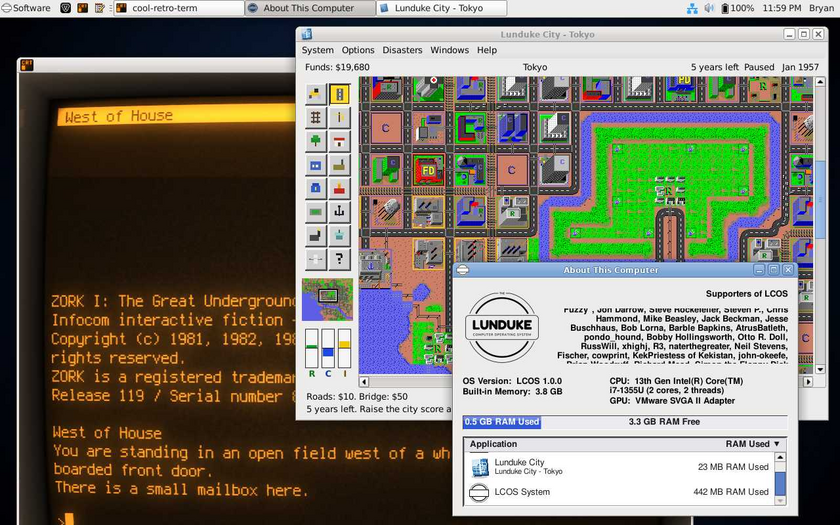Open the About This Computer window menu icon
The width and height of the screenshot is (840, 525).
click(463, 270)
